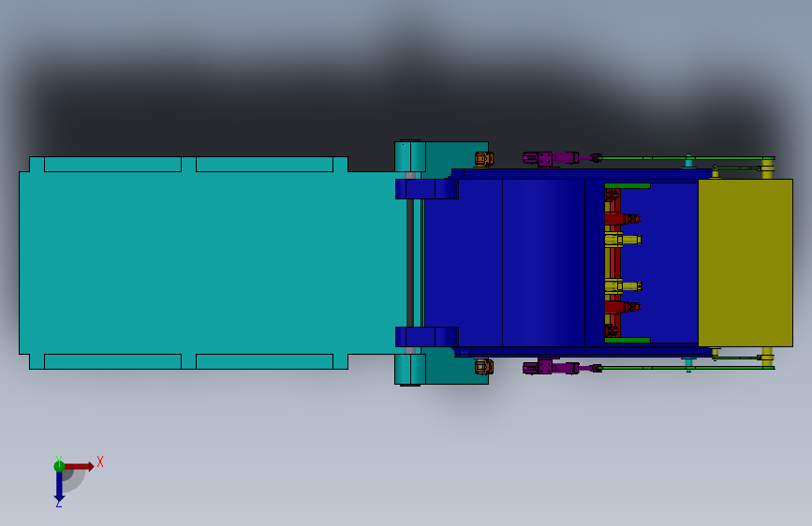
Task: Click the green Y axis ball of the triad
Action: click(59, 466)
